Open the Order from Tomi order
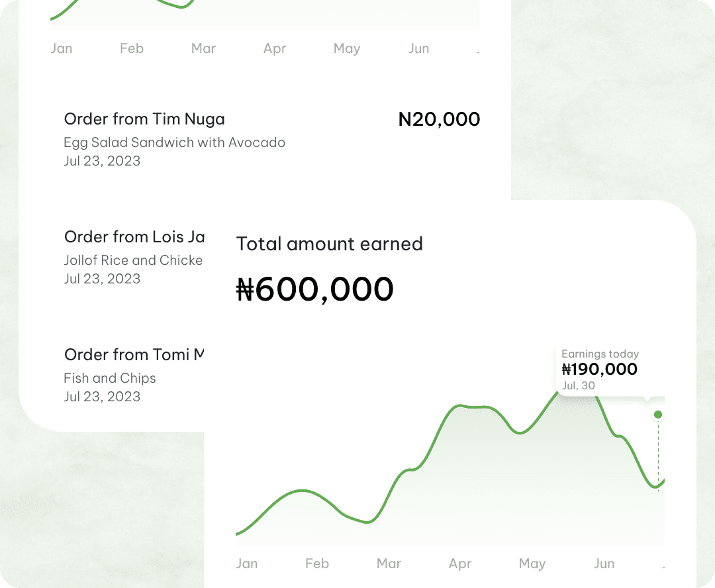715x588 pixels. tap(134, 355)
